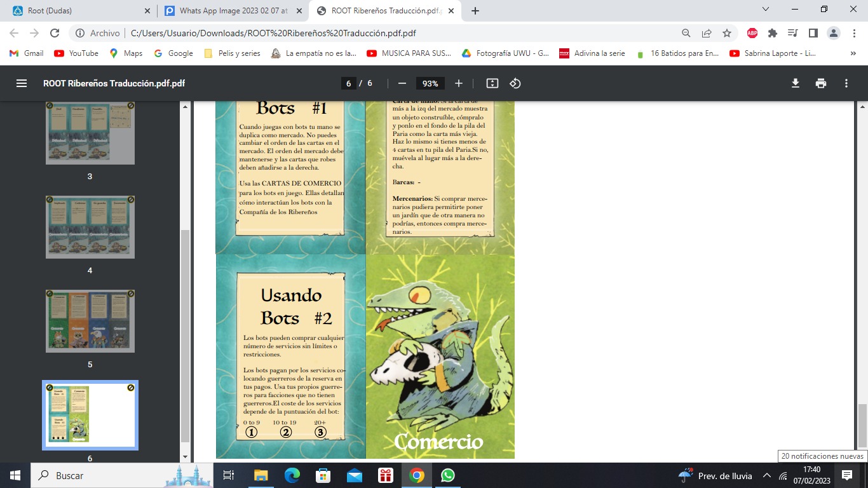868x488 pixels.
Task: Click the taskbar Buscar search box
Action: tap(121, 475)
